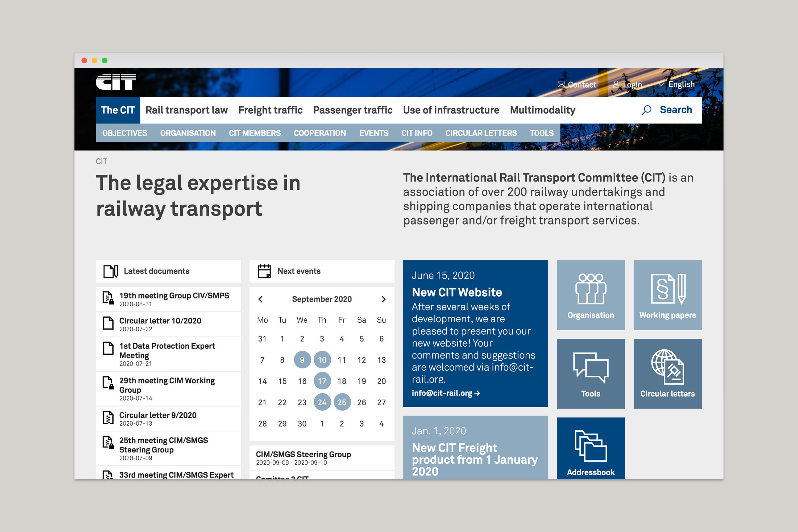The image size is (798, 532).
Task: Select highlighted September 9 in calendar
Action: click(x=302, y=360)
